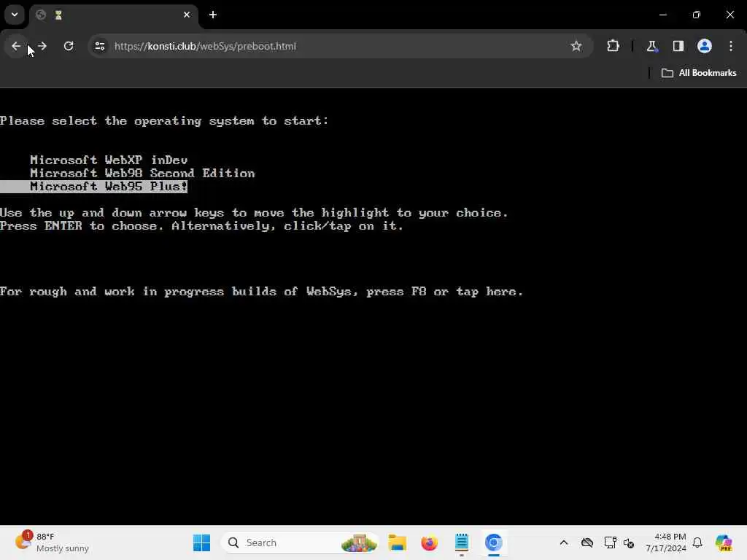Open the notification bell

click(697, 542)
